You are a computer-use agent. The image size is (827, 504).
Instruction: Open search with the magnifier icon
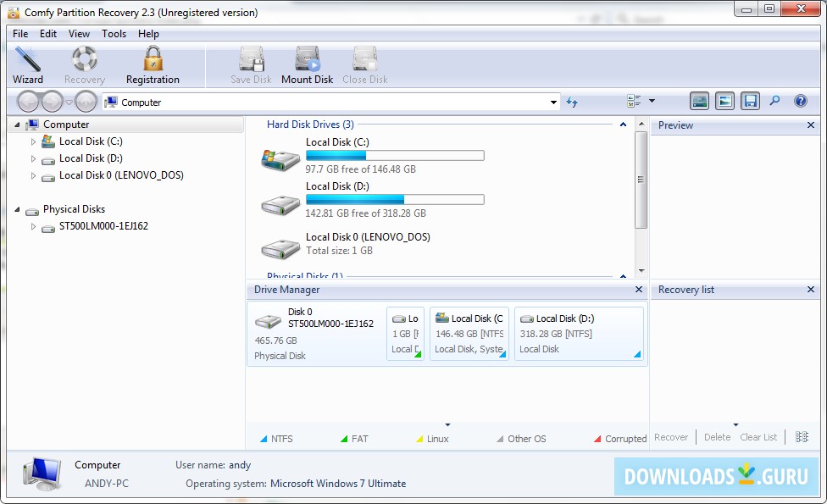(x=774, y=101)
